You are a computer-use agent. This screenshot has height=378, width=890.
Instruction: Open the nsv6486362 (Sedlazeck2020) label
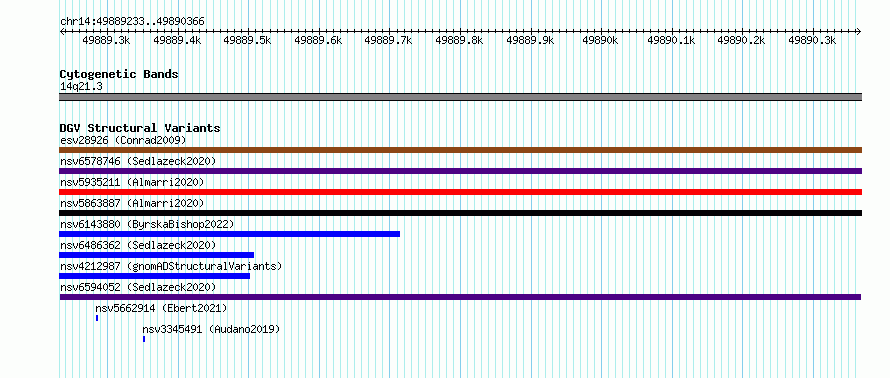click(138, 245)
